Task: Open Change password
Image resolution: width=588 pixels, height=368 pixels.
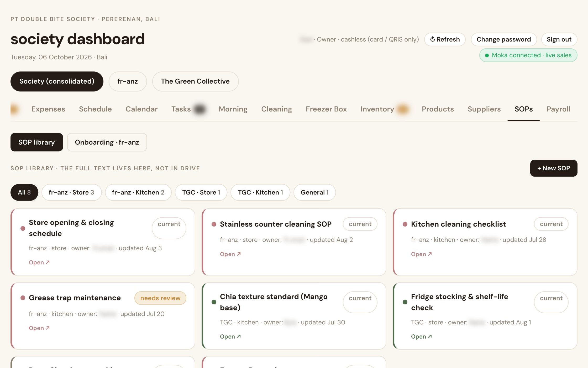Action: (x=503, y=39)
